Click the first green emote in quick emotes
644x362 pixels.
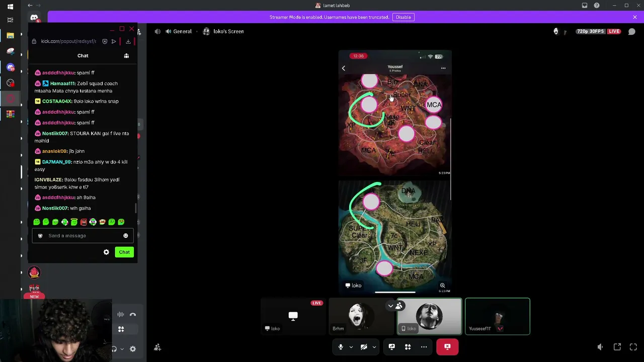click(37, 222)
